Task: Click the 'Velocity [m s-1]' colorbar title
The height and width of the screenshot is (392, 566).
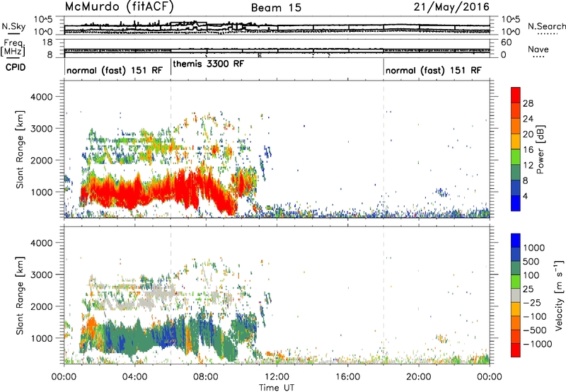Action: 560,295
